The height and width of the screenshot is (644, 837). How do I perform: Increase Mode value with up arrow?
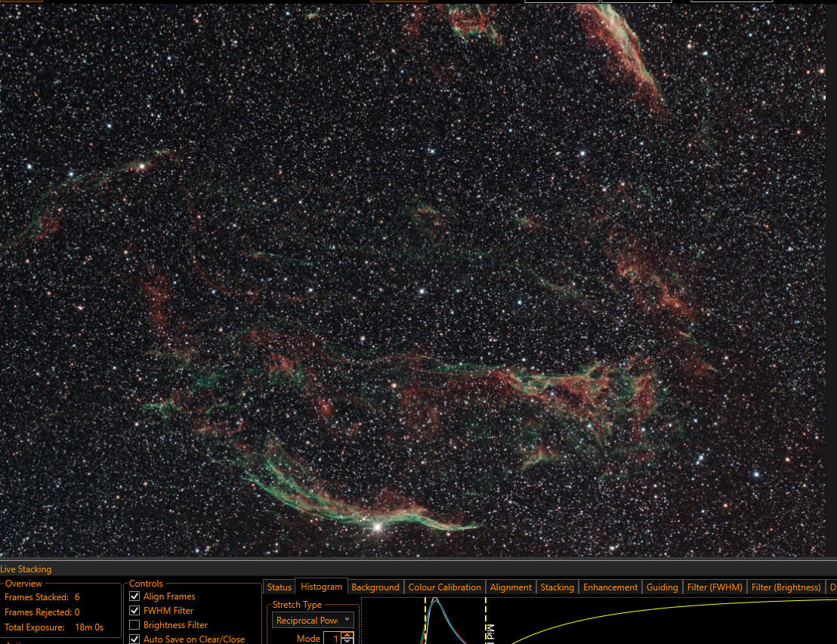point(347,635)
